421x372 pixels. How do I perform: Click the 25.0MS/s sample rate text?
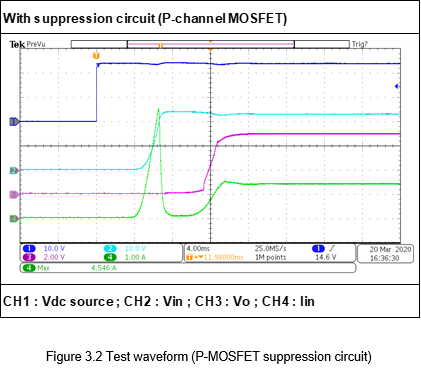270,249
